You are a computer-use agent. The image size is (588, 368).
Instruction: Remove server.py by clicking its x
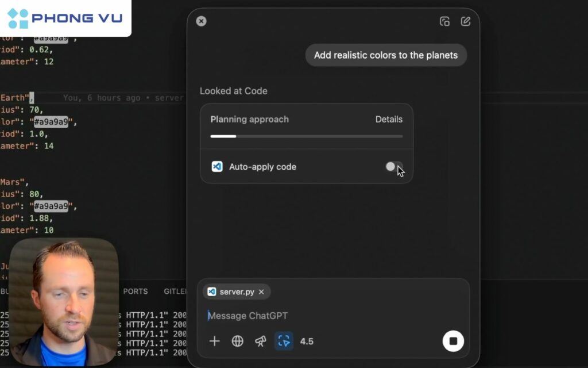(261, 292)
